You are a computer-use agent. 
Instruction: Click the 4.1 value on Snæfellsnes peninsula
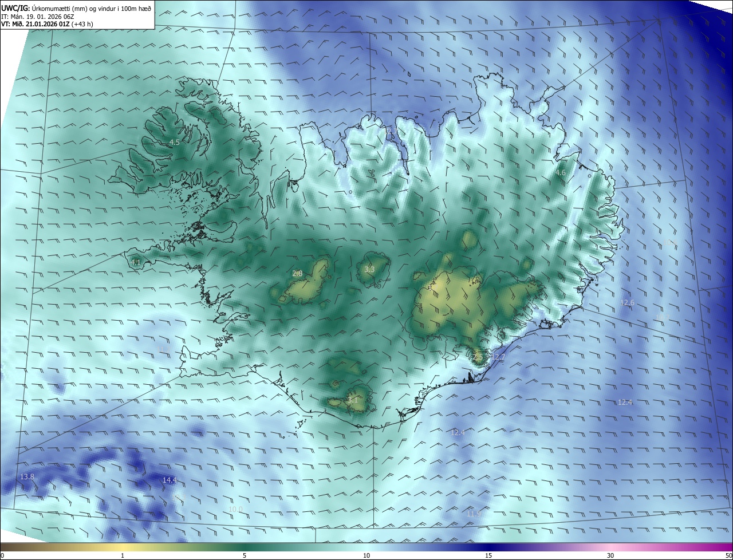[136, 263]
